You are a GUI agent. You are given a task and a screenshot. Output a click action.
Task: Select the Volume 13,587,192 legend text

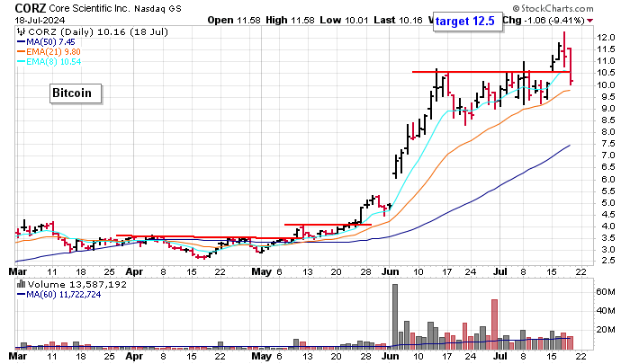[x=77, y=285]
